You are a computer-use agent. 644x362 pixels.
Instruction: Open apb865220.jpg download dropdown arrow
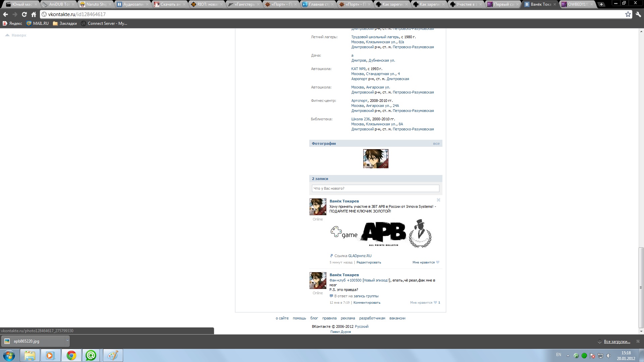[x=67, y=341]
